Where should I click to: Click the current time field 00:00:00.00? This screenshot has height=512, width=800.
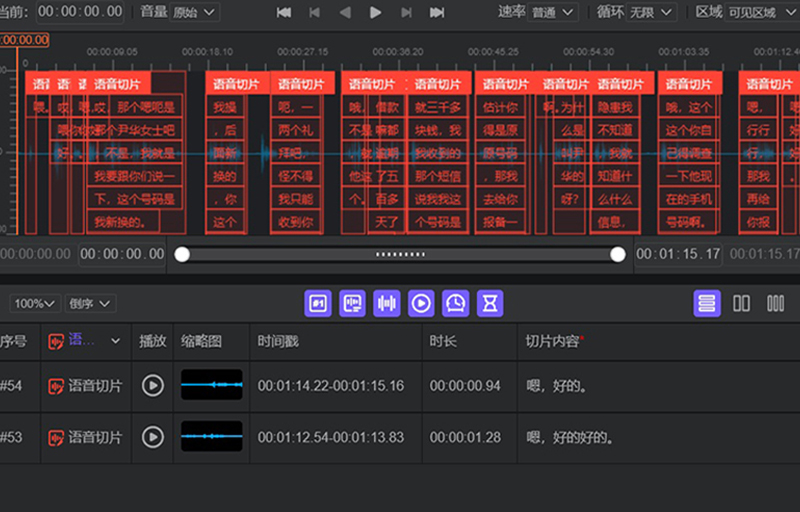tap(80, 12)
